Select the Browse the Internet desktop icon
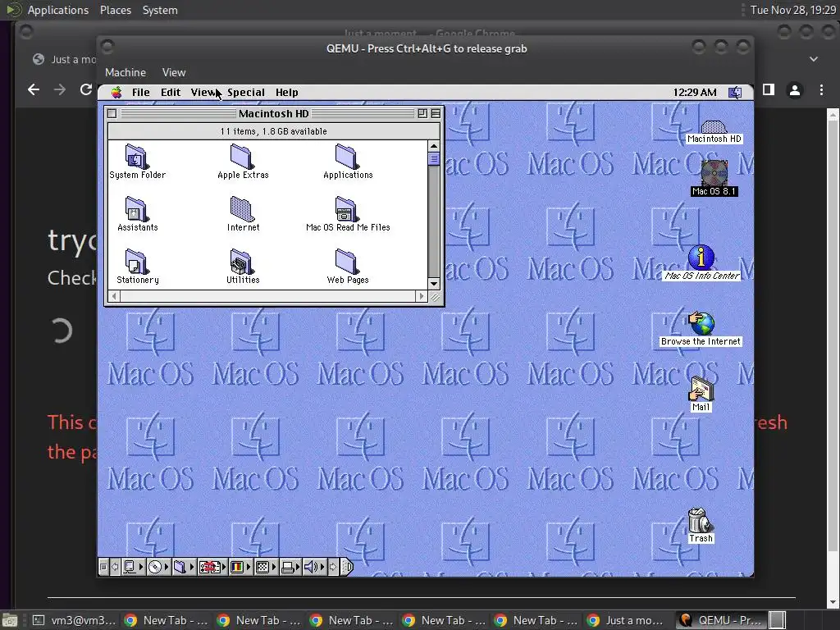Image resolution: width=840 pixels, height=630 pixels. pyautogui.click(x=701, y=329)
